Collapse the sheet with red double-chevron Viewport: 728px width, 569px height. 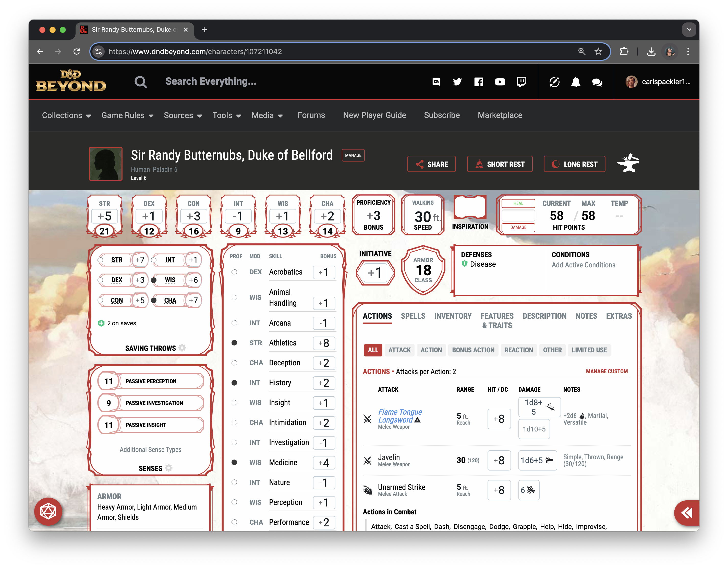click(x=687, y=513)
